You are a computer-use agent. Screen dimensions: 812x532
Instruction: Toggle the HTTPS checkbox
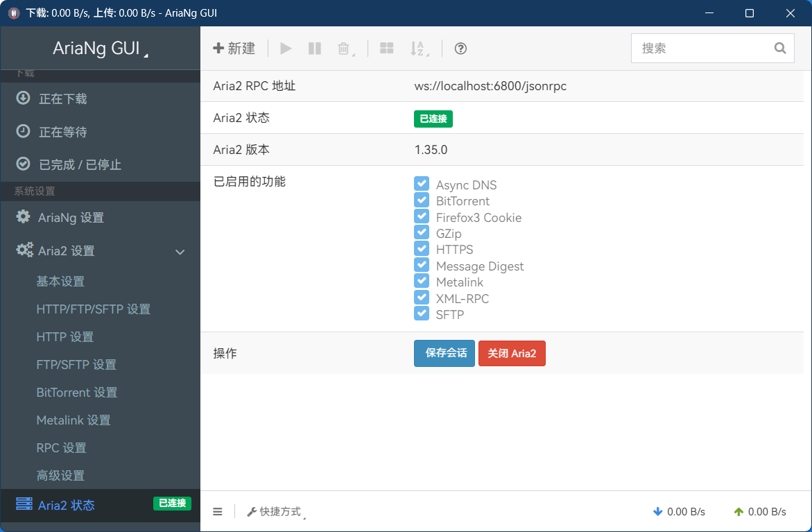point(422,248)
